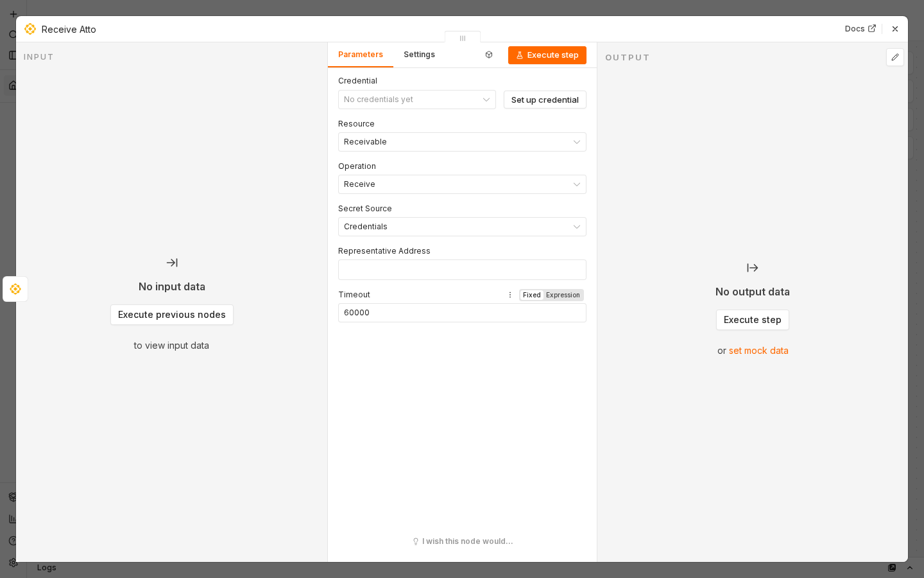924x578 pixels.
Task: Click the 'Receive Atto' node title
Action: [69, 30]
